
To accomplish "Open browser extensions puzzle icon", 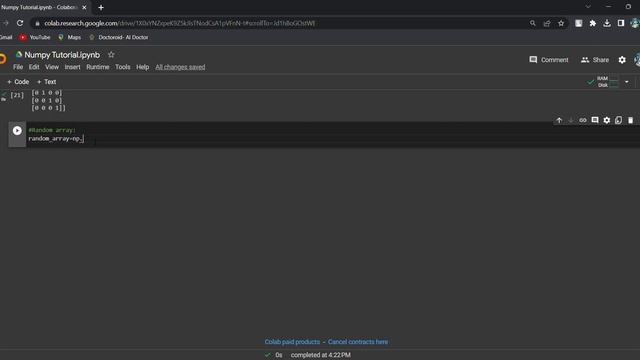I will click(x=593, y=23).
